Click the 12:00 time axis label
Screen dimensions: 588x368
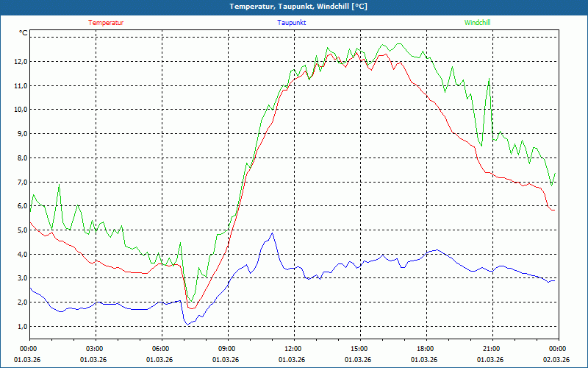(x=293, y=348)
